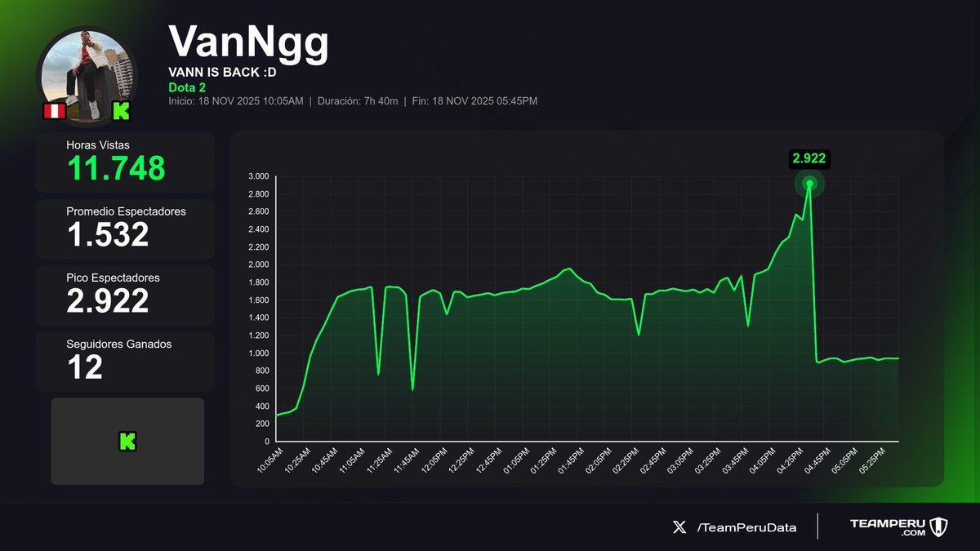Click the 2.400 y-axis label

click(260, 229)
